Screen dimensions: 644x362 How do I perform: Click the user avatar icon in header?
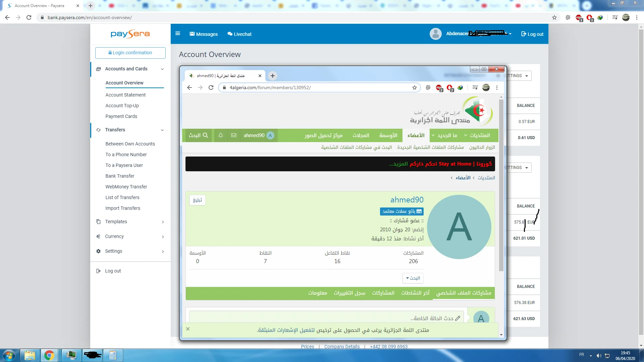pos(435,34)
